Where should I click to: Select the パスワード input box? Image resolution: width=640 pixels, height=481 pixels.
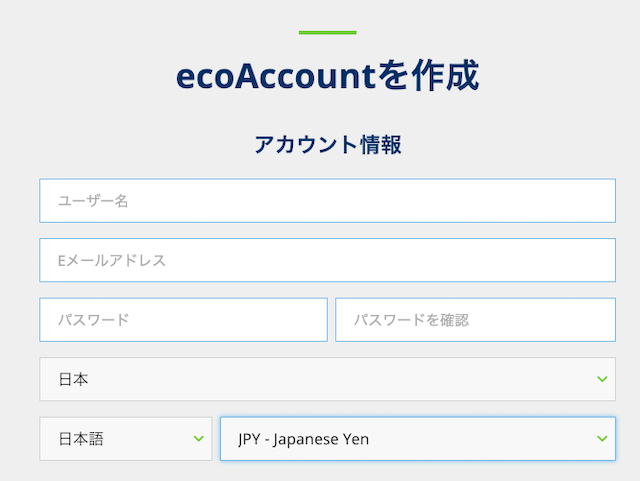click(x=183, y=320)
